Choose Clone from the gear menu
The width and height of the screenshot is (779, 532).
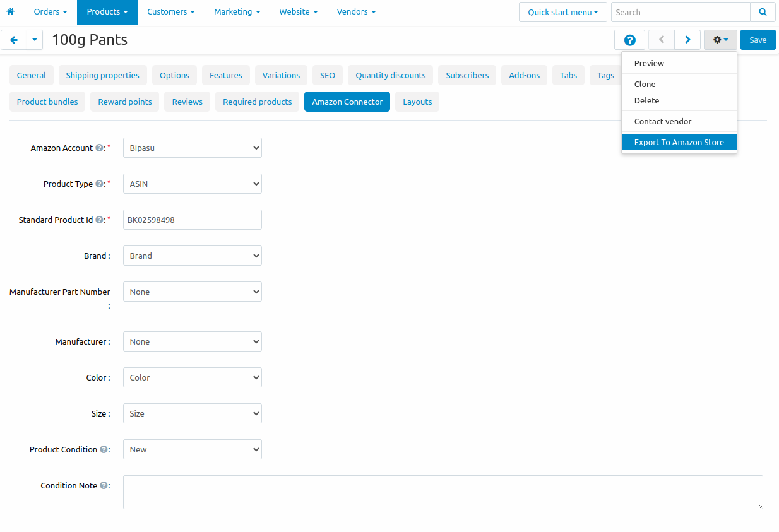click(645, 85)
